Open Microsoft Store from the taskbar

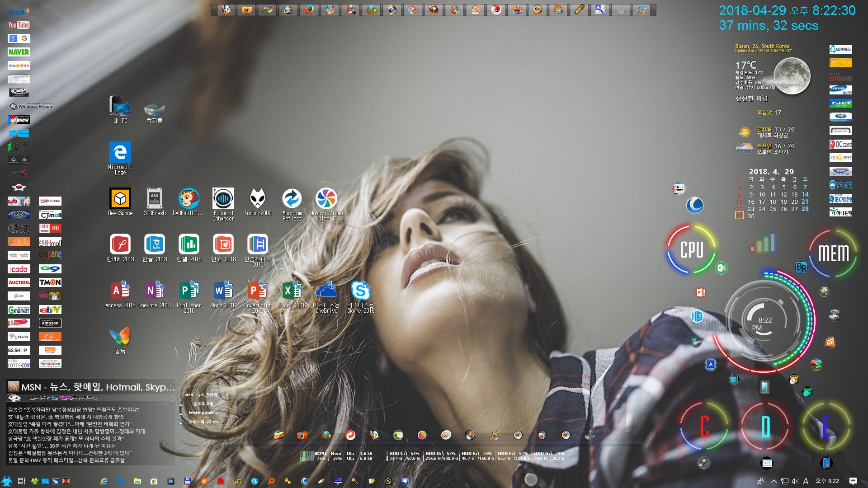point(154,481)
